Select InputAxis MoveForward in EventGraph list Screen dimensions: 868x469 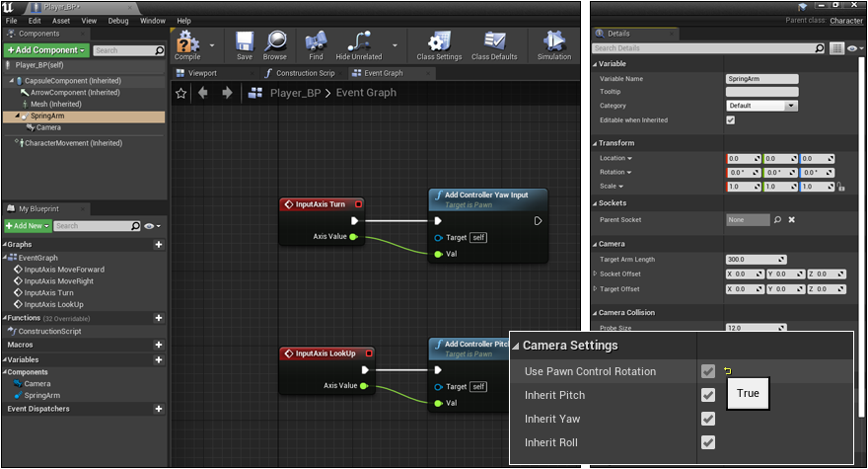pyautogui.click(x=64, y=270)
